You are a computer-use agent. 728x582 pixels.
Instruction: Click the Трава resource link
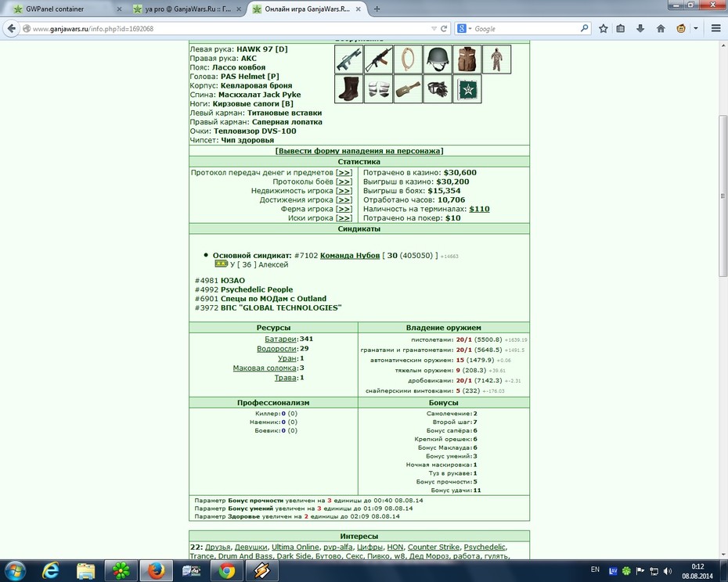pyautogui.click(x=285, y=378)
